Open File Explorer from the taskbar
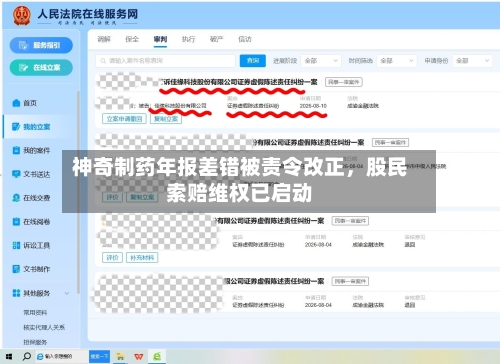The image size is (500, 364). pyautogui.click(x=120, y=357)
